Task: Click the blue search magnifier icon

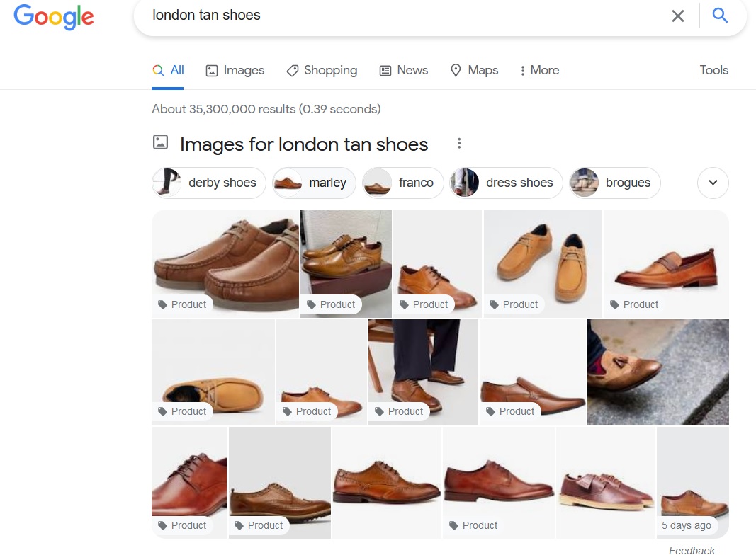Action: click(x=720, y=16)
